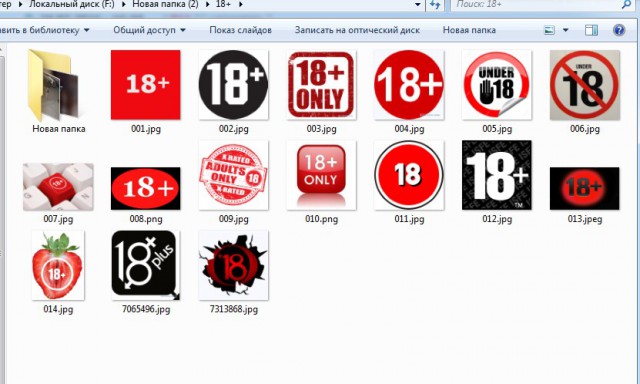Click the file name 003.jpg
The width and height of the screenshot is (640, 384).
(322, 129)
